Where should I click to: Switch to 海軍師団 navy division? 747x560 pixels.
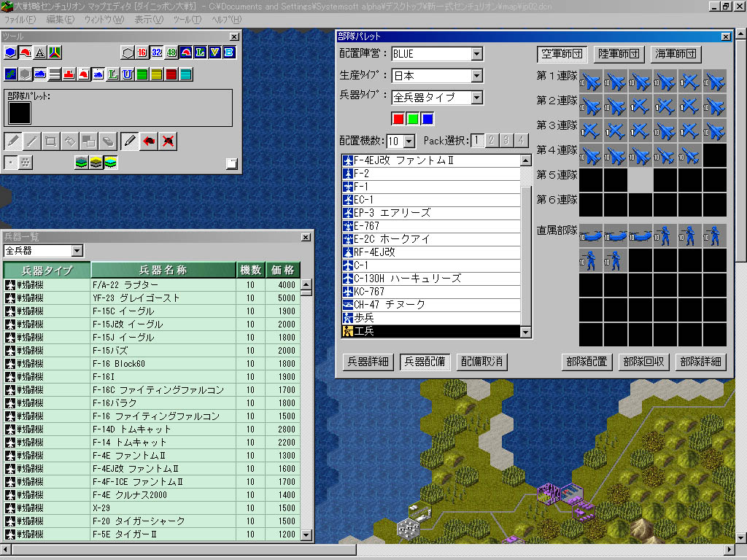tap(676, 54)
